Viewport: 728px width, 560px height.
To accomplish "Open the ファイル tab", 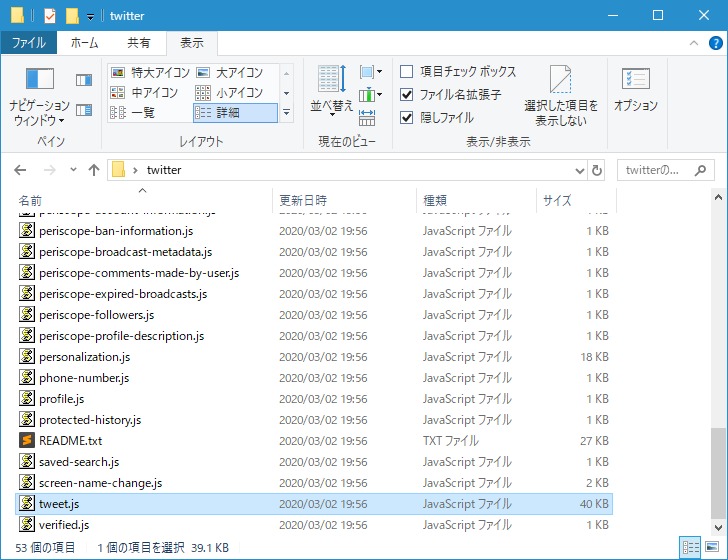I will [29, 43].
